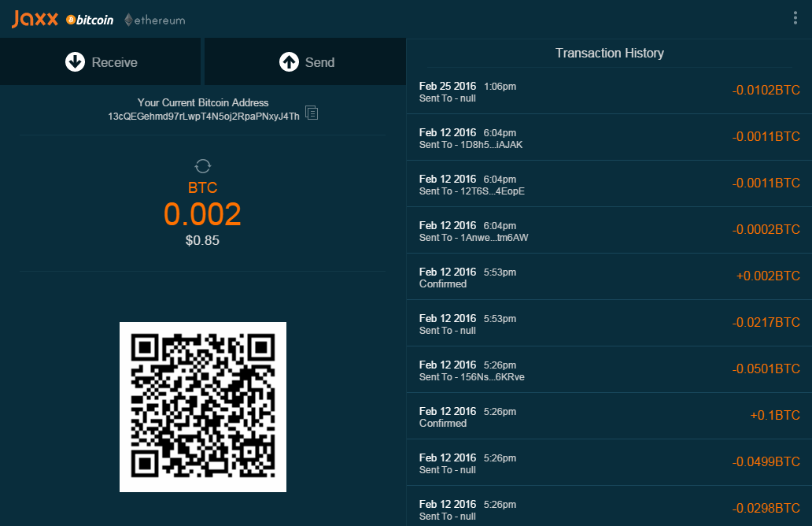Open the Send tab

[x=305, y=61]
